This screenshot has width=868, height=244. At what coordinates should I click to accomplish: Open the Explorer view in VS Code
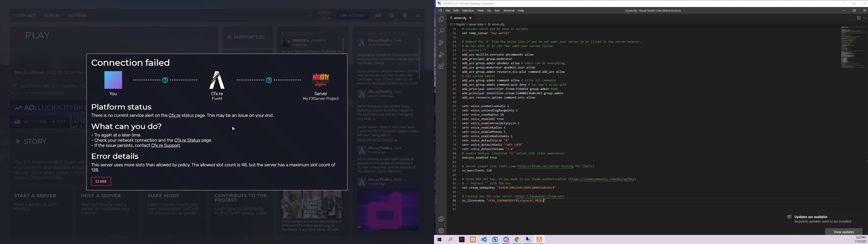click(441, 20)
